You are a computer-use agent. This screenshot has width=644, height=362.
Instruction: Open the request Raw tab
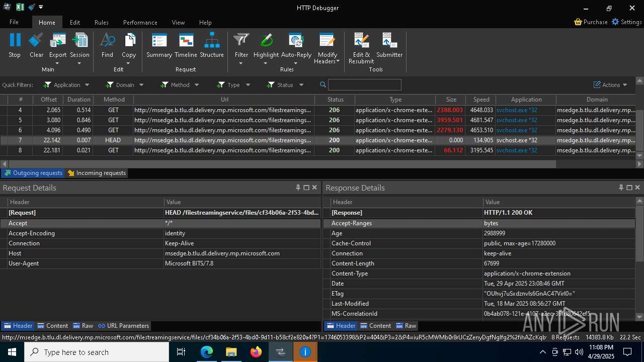[x=83, y=326]
